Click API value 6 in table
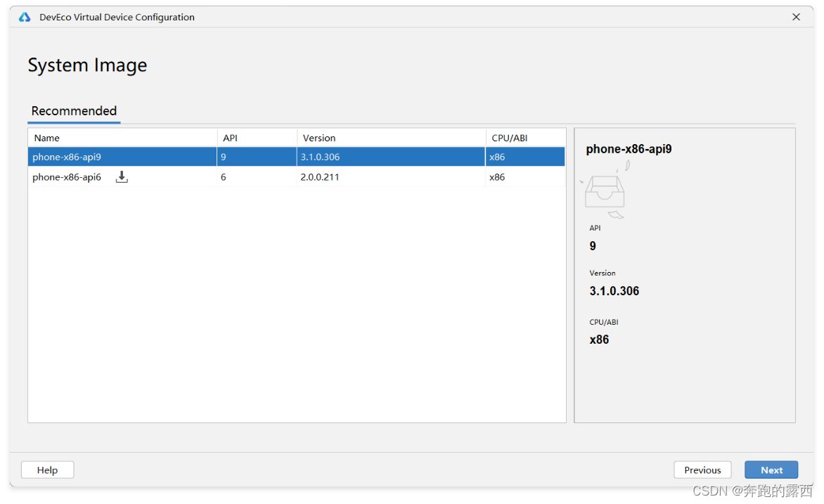The height and width of the screenshot is (504, 824). pos(224,177)
